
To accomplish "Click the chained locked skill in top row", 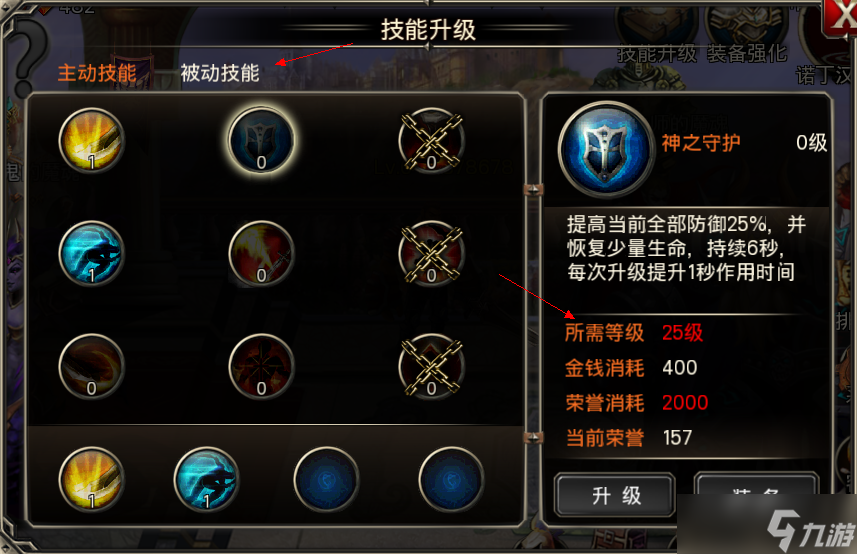I will point(431,140).
